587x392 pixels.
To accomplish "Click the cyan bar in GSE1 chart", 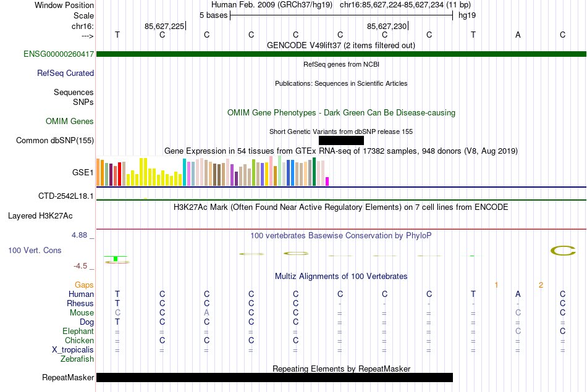I will click(x=184, y=172).
